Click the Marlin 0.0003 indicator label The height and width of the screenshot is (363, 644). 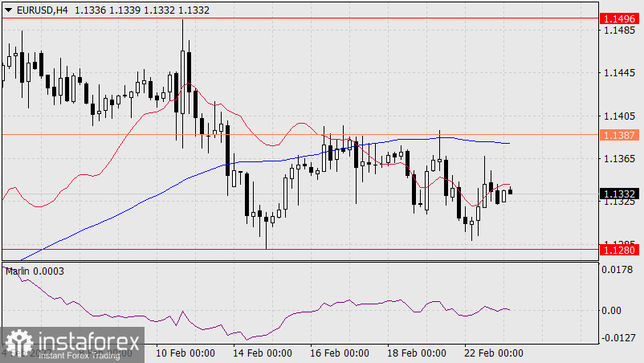pos(35,271)
